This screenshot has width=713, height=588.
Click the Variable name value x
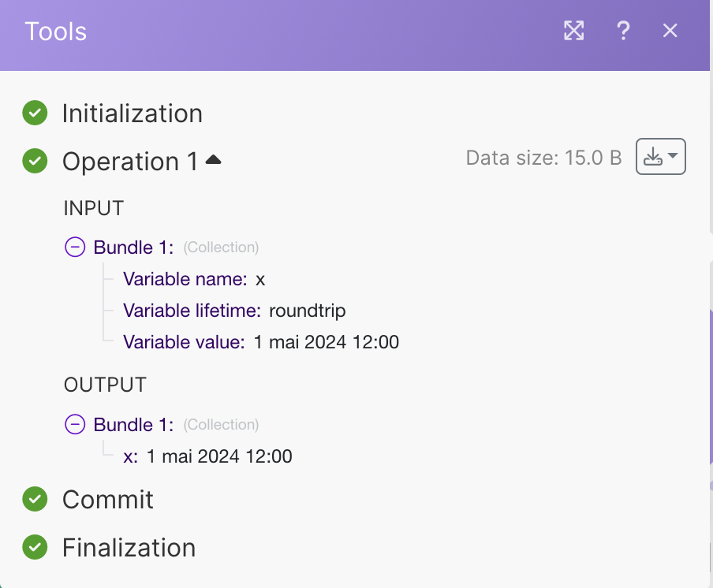coord(260,279)
